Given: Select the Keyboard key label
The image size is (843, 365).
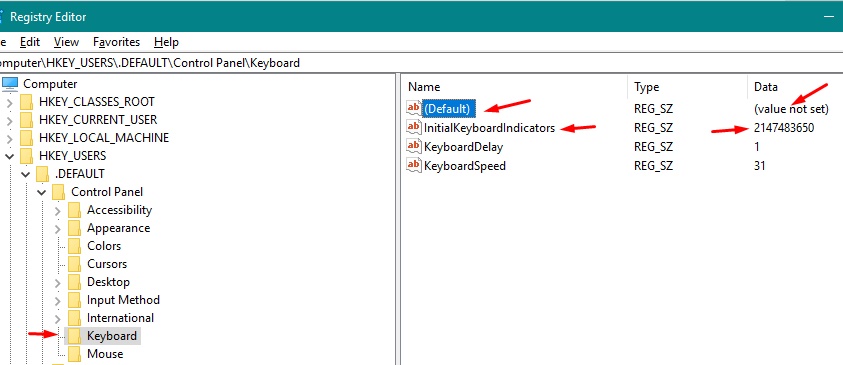Looking at the screenshot, I should point(112,336).
